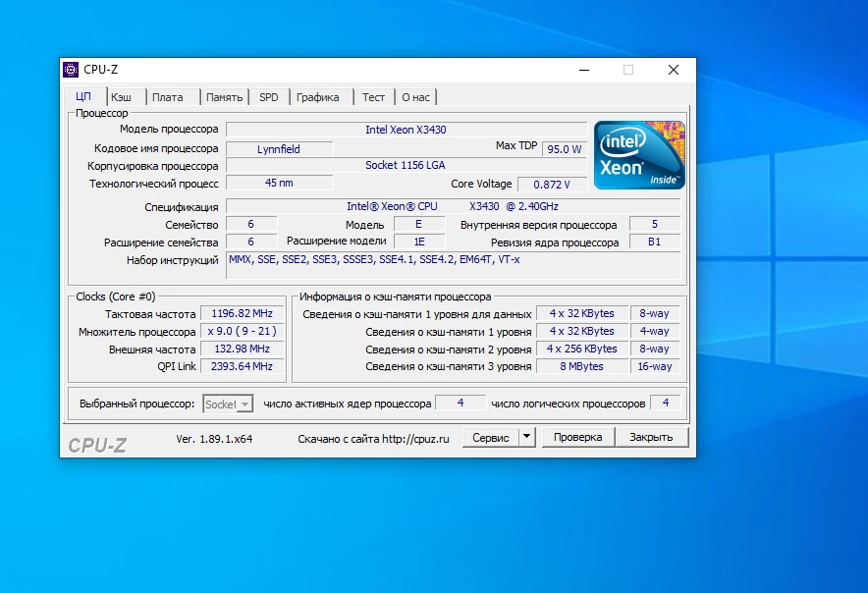Viewport: 868px width, 593px height.
Task: Click the processor model field Intel Xeon X3430
Action: [x=407, y=130]
